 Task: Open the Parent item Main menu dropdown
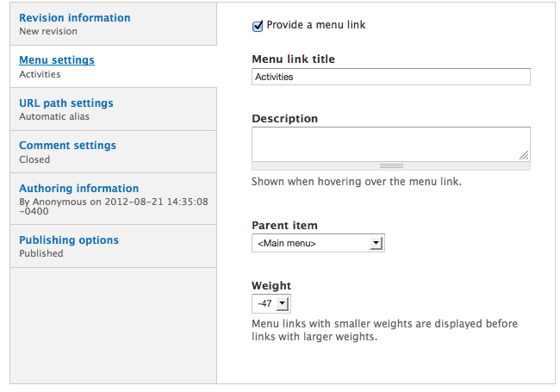318,243
